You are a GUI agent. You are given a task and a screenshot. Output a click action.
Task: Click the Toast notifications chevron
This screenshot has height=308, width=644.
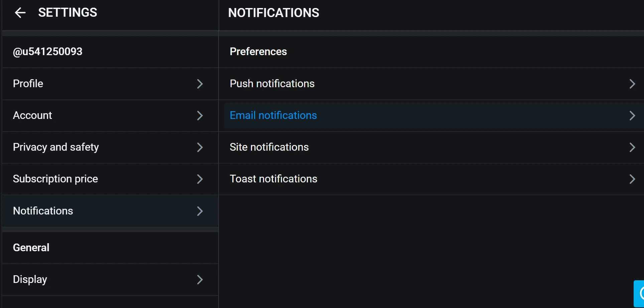(632, 179)
